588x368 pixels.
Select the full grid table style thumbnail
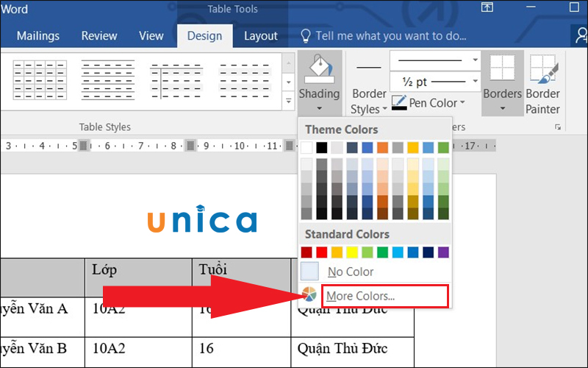coord(40,80)
